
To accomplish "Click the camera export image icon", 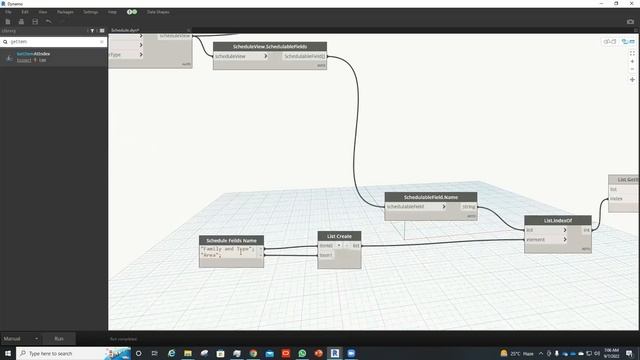I will pyautogui.click(x=630, y=22).
